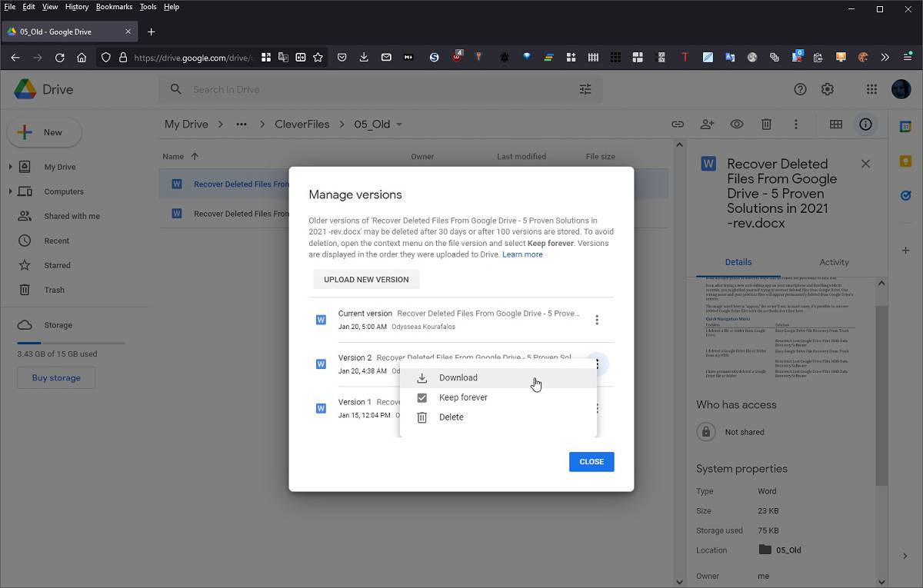Open search options filter icon

[x=585, y=89]
